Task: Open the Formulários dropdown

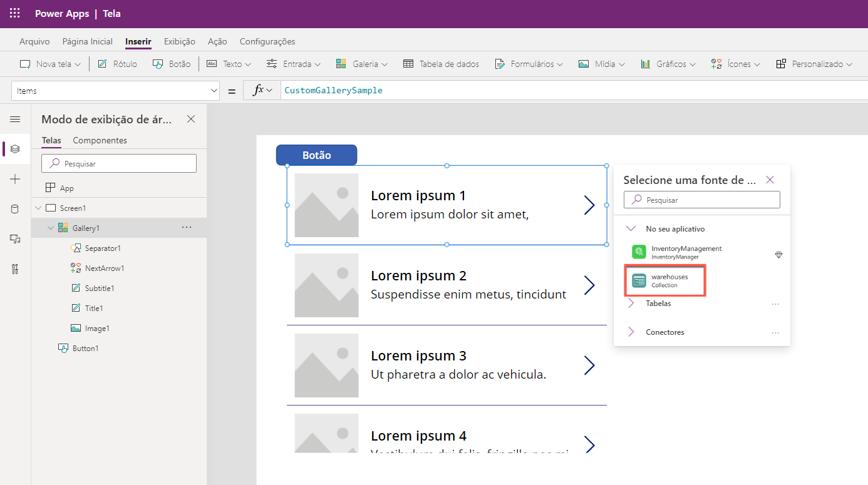Action: [528, 64]
